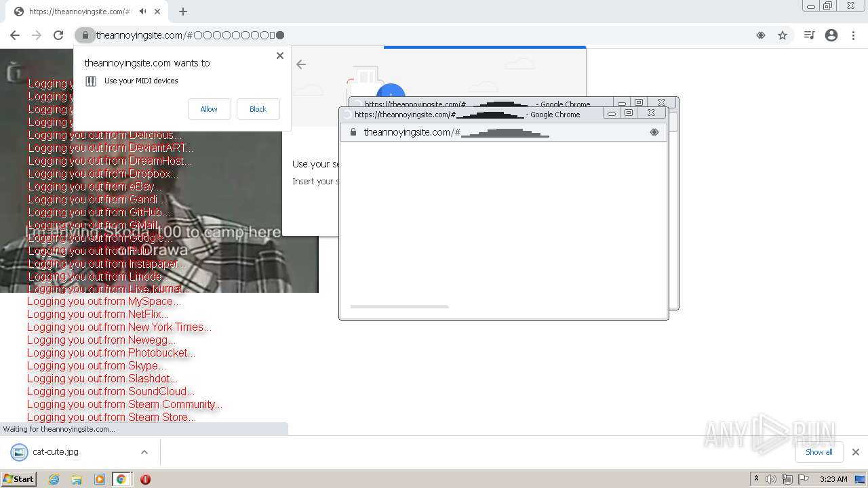Image resolution: width=868 pixels, height=488 pixels.
Task: Open the media control icon in toolbar
Action: coord(809,35)
